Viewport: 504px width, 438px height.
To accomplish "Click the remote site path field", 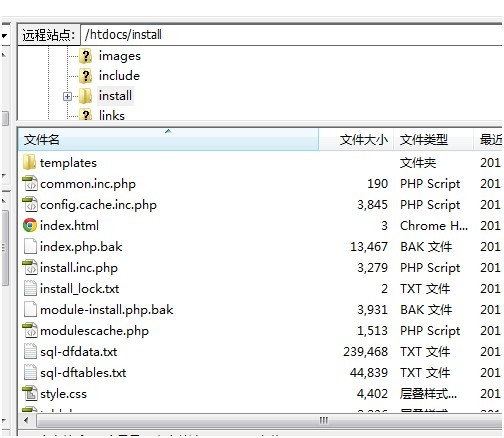I will [292, 35].
